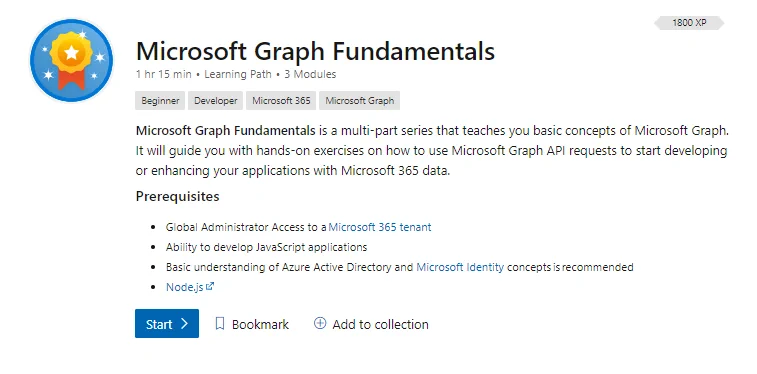The height and width of the screenshot is (374, 757).
Task: Click the 1800 XP badge
Action: [x=689, y=23]
